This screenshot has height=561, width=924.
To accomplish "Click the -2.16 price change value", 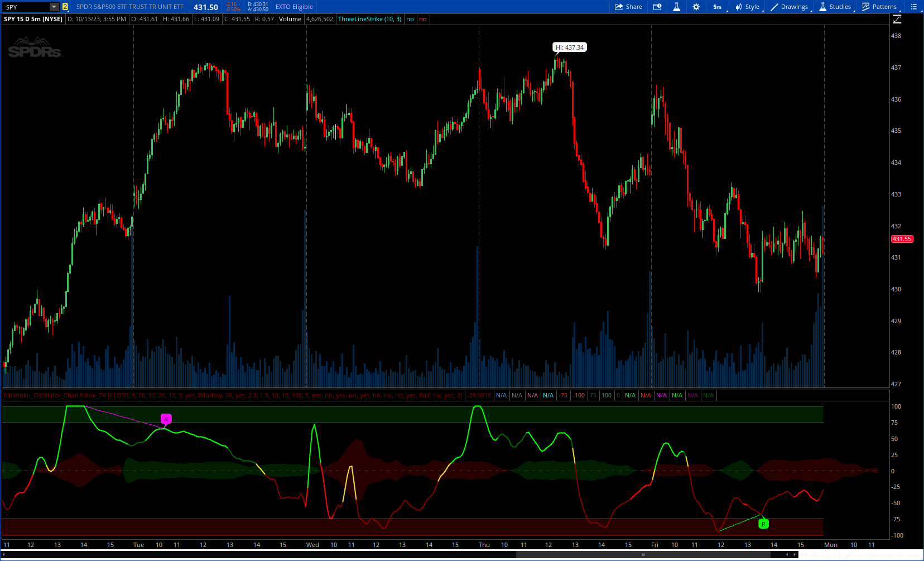I will click(232, 4).
